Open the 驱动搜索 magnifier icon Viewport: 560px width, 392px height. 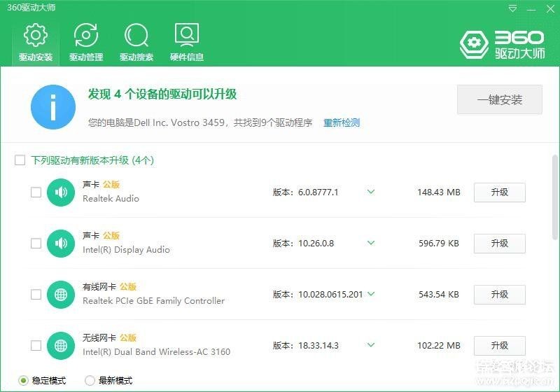pyautogui.click(x=136, y=35)
